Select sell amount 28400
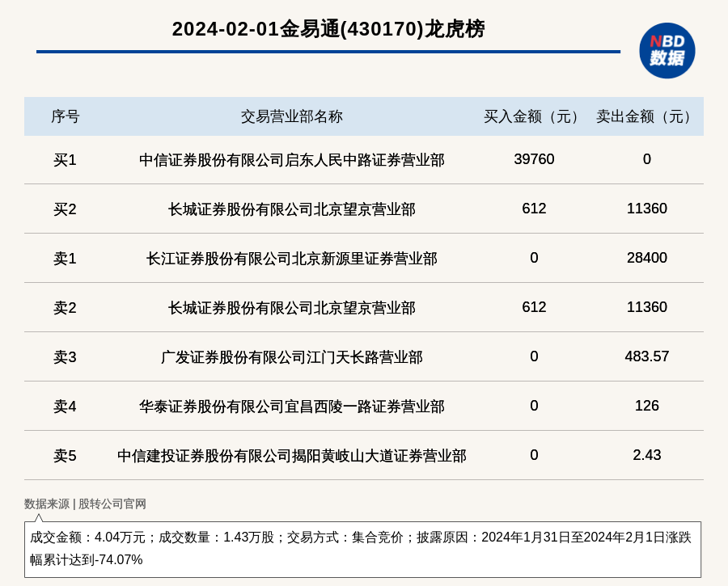Image resolution: width=728 pixels, height=586 pixels. point(647,258)
